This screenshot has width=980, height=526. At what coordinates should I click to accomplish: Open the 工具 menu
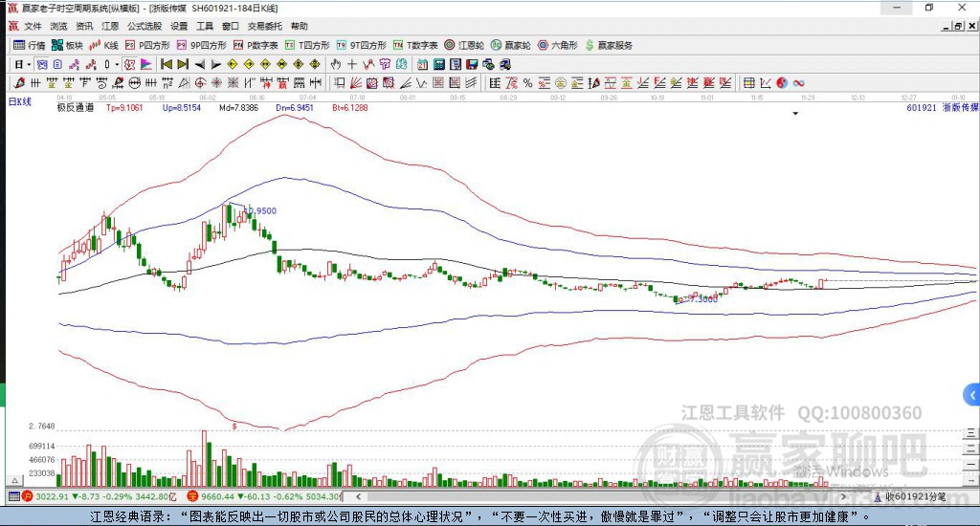pos(205,26)
